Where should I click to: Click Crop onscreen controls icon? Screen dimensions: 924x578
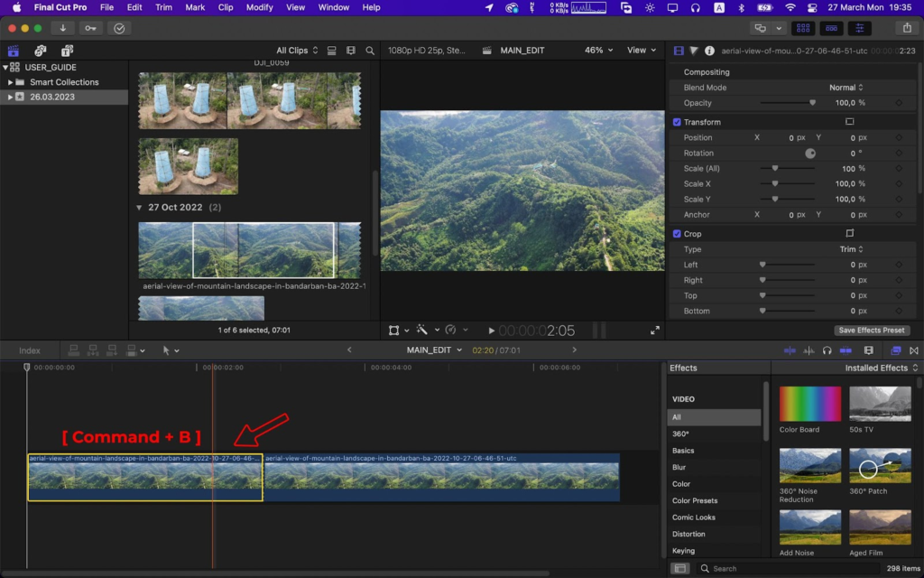pos(849,233)
